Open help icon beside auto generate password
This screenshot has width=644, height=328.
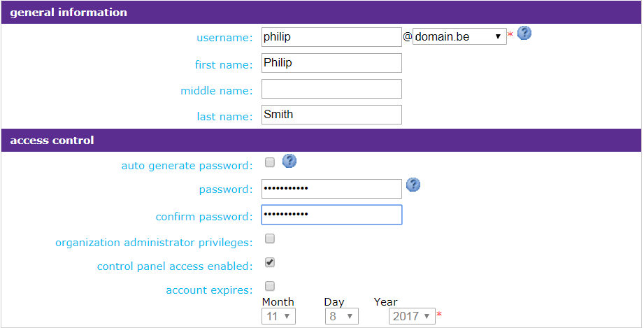(289, 162)
